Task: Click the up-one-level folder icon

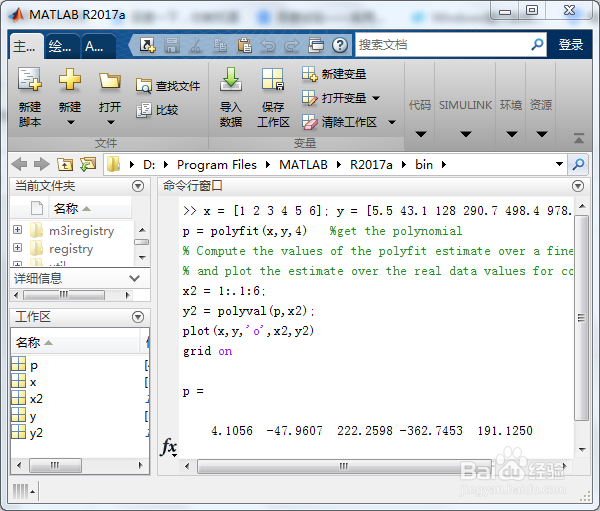Action: click(65, 165)
